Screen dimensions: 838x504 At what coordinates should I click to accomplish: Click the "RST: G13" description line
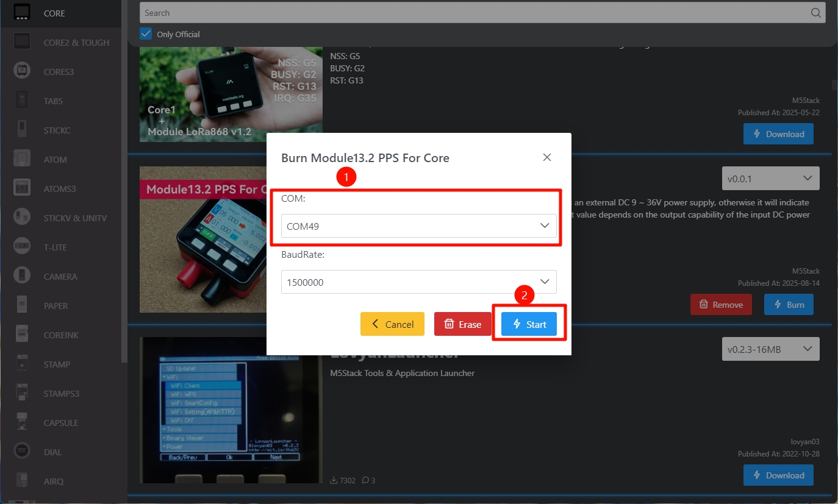click(348, 80)
